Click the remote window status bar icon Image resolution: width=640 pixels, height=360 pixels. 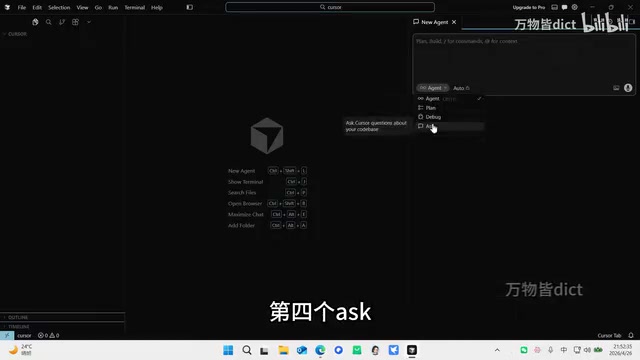[7, 335]
